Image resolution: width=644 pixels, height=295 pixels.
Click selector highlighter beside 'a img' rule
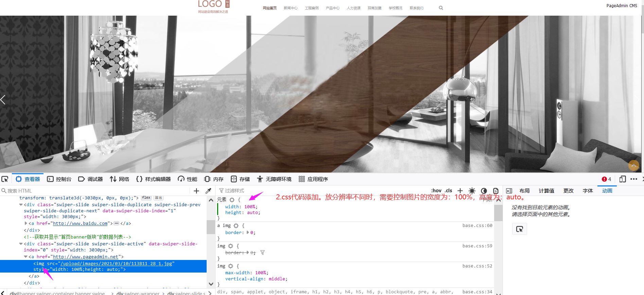[236, 226]
